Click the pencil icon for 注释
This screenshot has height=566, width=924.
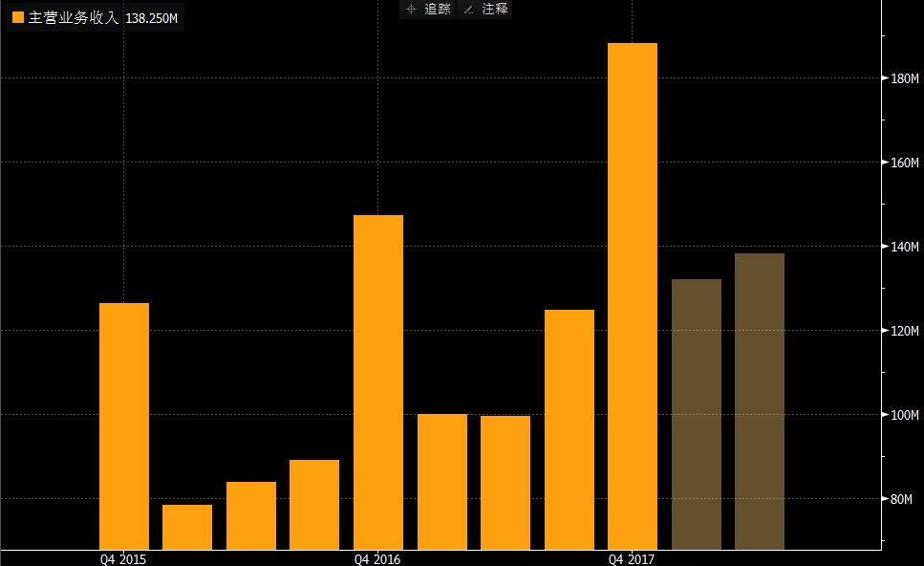point(468,9)
